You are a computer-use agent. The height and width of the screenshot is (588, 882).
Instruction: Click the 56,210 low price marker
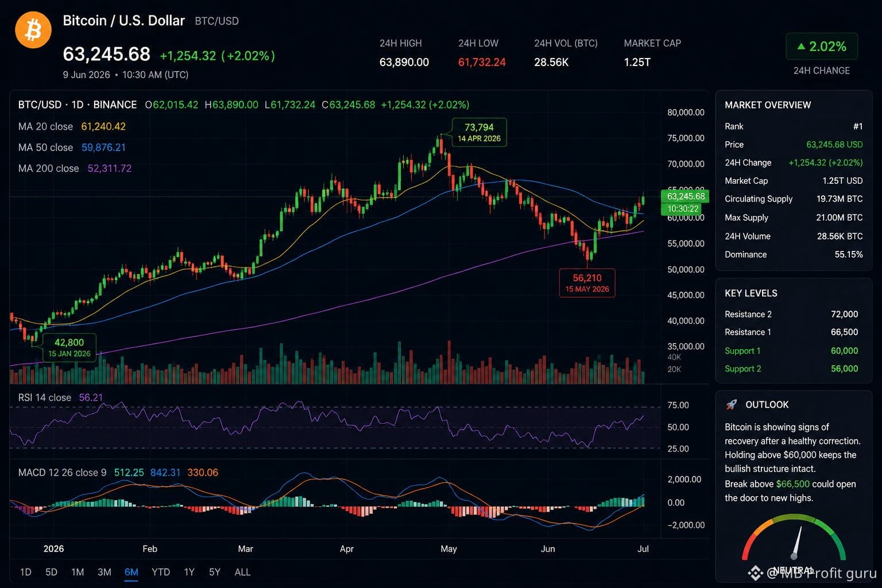coord(587,283)
